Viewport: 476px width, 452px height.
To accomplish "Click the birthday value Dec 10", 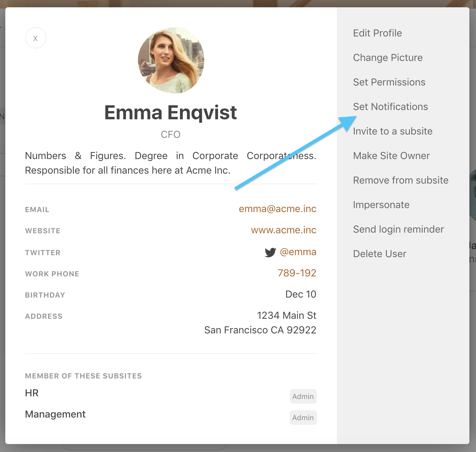I will tap(301, 294).
